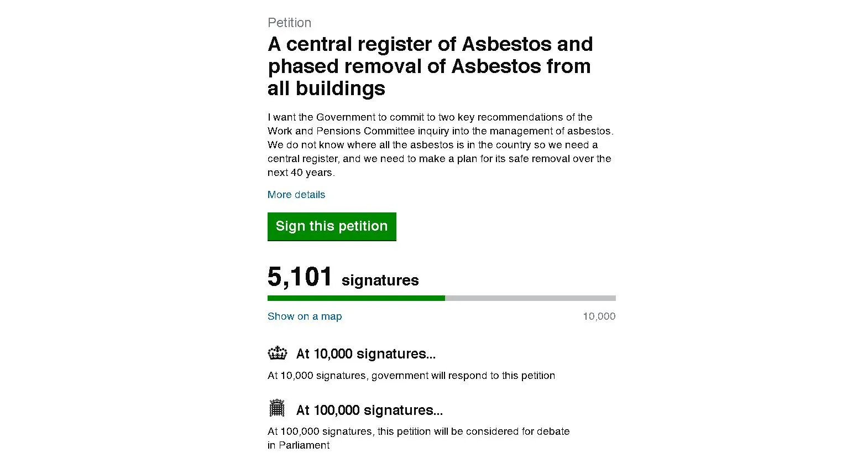
Task: Click the signatures label next to the count
Action: click(379, 280)
